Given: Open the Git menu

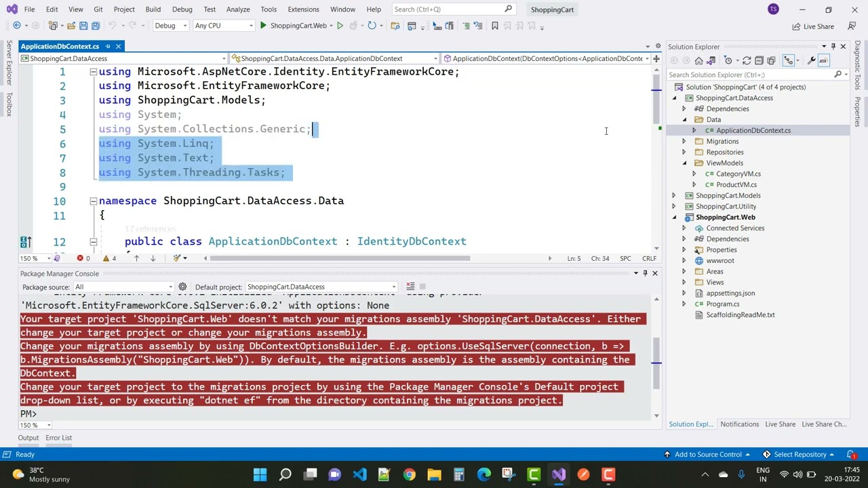Looking at the screenshot, I should coord(98,9).
